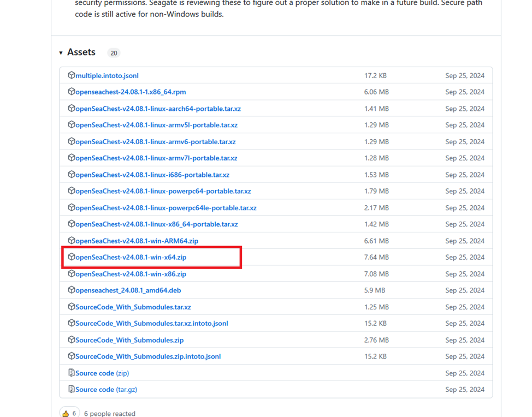Screen dimensions: 532x417
Task: Click package icon beside linux-armv6-portable.tar.xz
Action: tap(71, 141)
